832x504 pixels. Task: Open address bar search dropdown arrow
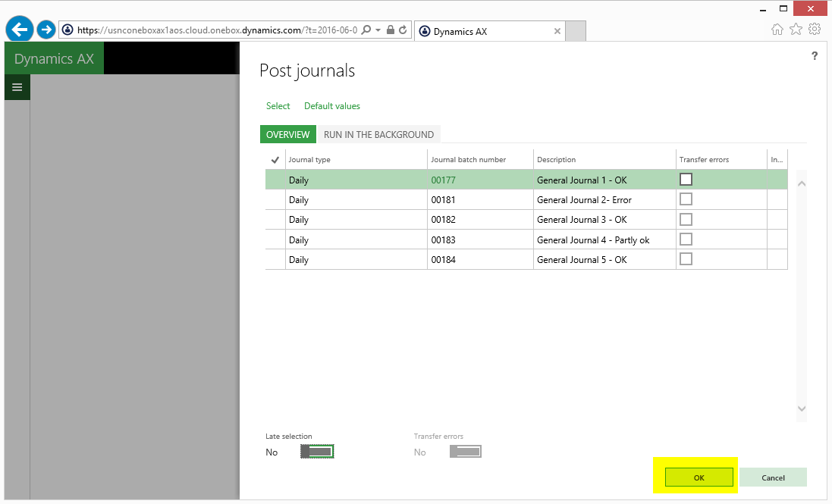378,30
